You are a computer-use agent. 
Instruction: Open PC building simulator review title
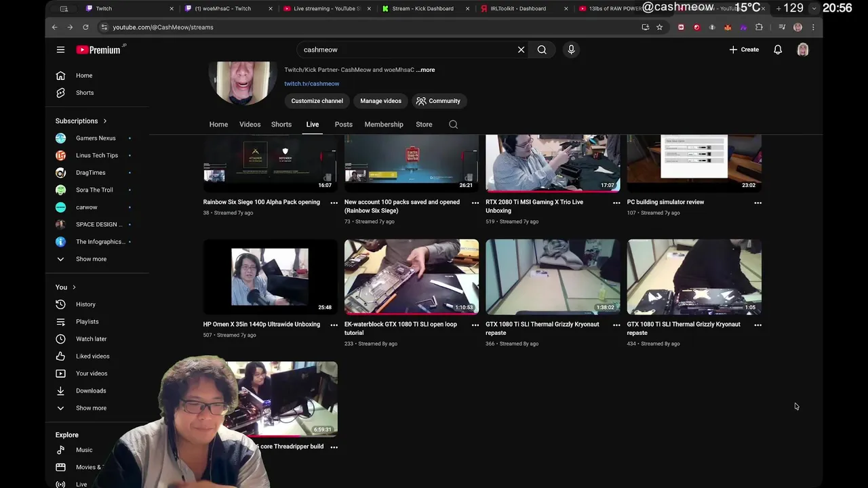[665, 202]
